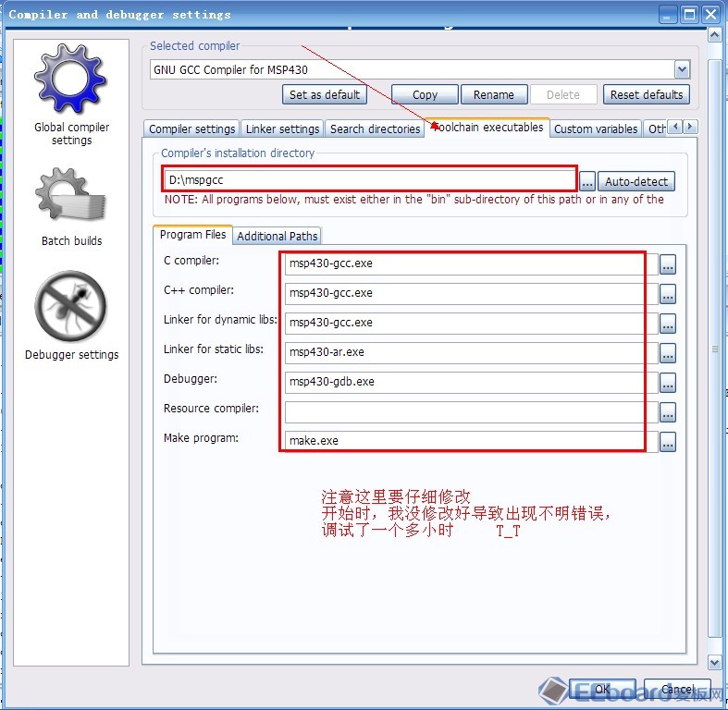Browse for the C compiler executable
The width and height of the screenshot is (728, 710).
[668, 264]
